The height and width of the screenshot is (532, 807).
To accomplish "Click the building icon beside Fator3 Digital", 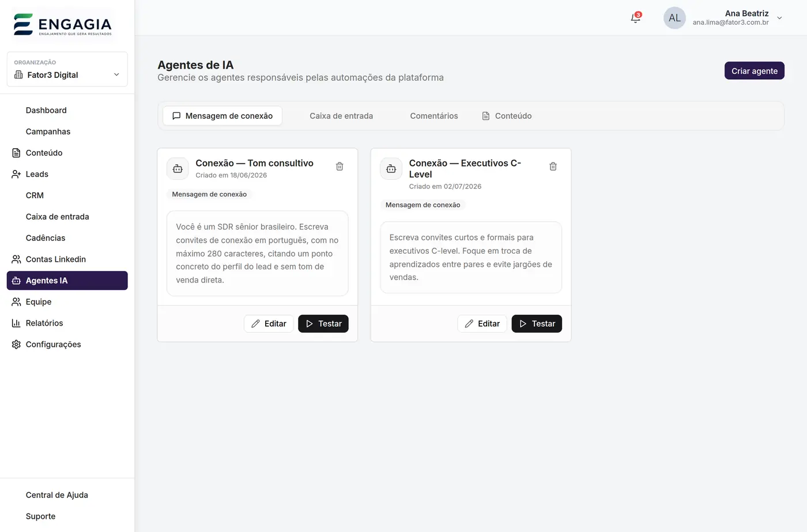I will tap(18, 75).
